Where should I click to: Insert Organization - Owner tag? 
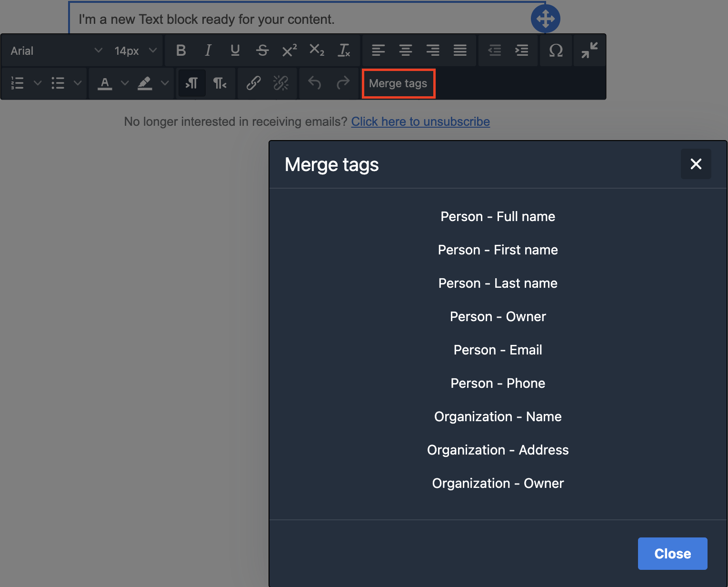498,484
